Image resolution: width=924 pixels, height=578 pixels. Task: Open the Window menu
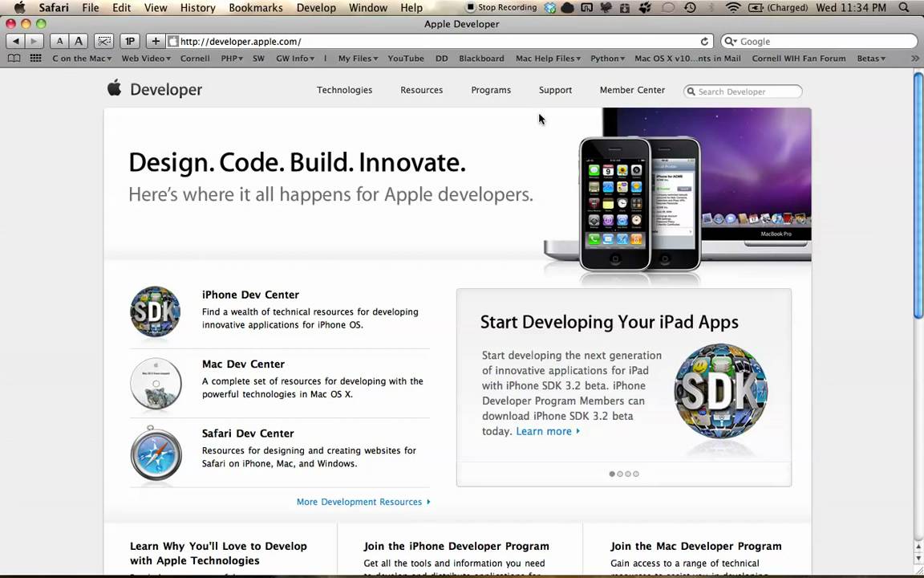pyautogui.click(x=367, y=8)
